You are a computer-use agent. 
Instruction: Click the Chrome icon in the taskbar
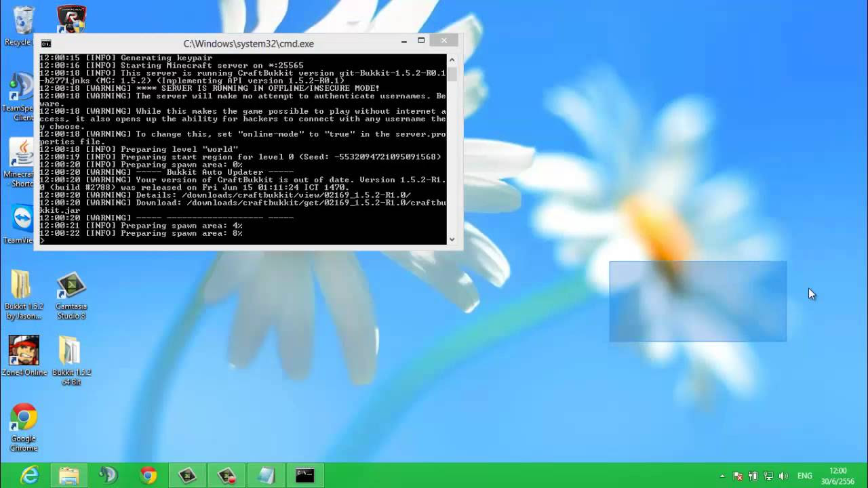coord(148,475)
